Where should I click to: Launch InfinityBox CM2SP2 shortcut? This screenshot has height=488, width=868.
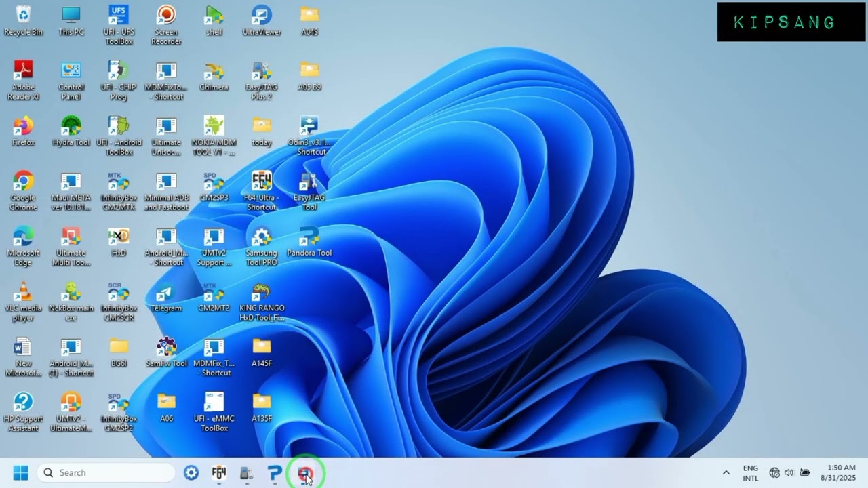(x=119, y=412)
